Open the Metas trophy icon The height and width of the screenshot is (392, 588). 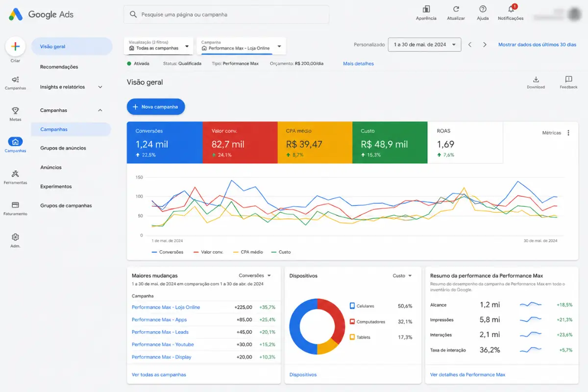[15, 111]
